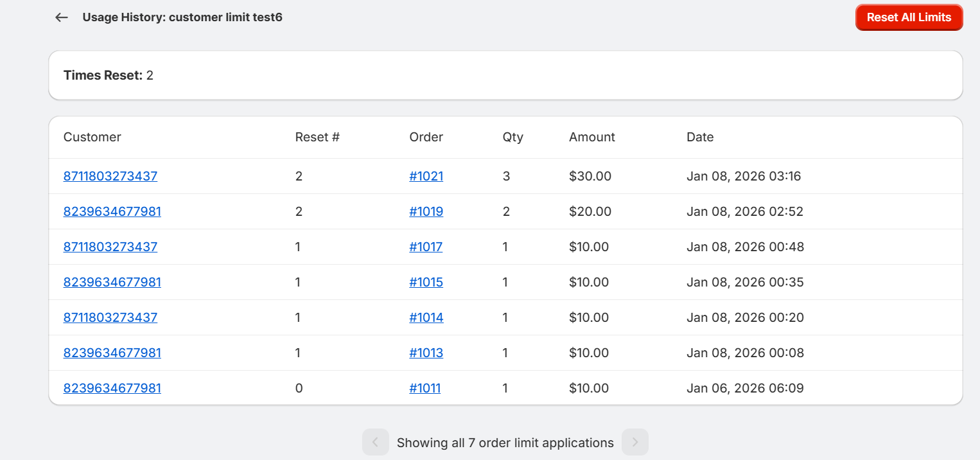Click the Date column header
This screenshot has height=460, width=980.
point(700,137)
